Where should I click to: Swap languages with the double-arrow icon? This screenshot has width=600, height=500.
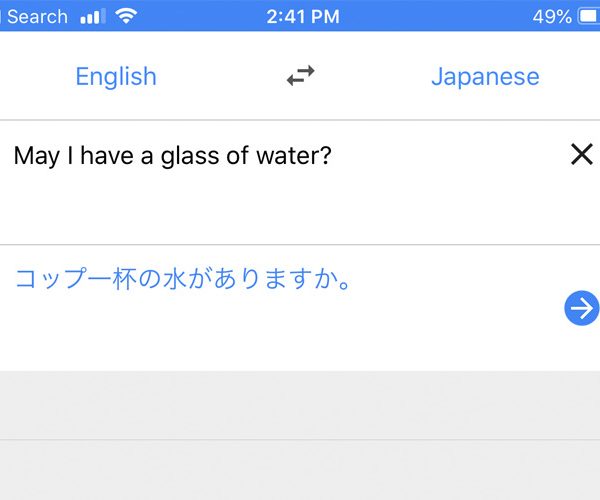[x=301, y=76]
